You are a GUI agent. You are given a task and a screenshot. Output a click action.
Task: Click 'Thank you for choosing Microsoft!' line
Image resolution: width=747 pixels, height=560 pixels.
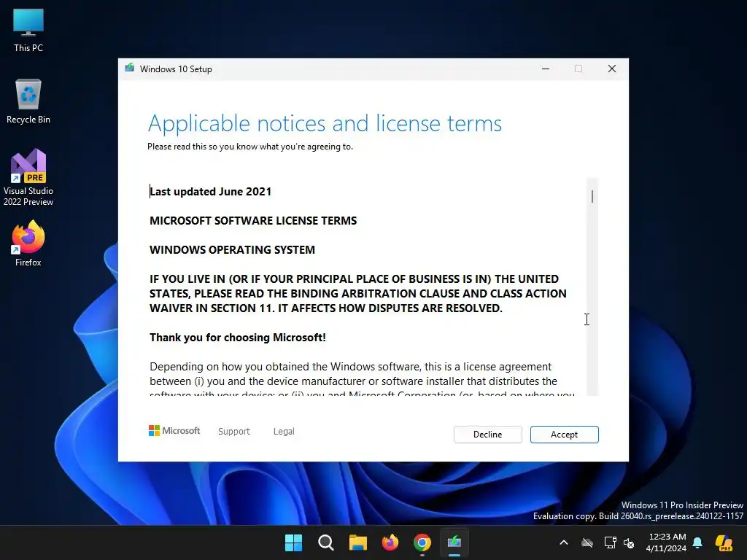[238, 337]
